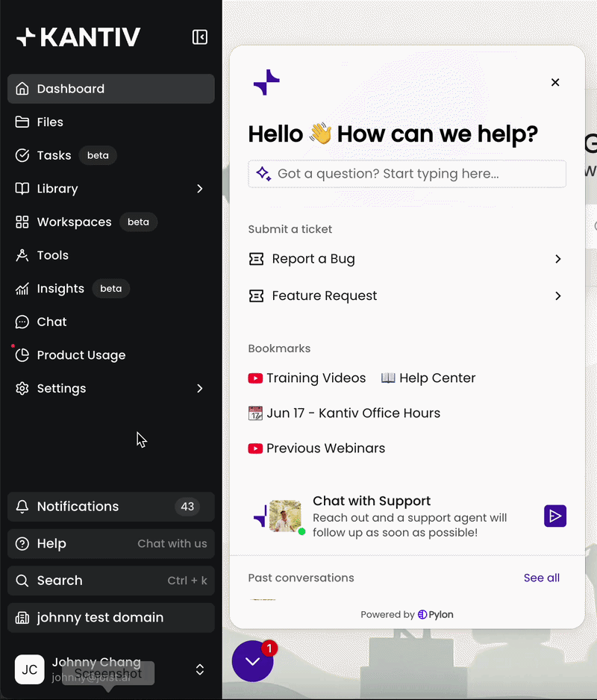Go to Files in the sidebar

[111, 122]
